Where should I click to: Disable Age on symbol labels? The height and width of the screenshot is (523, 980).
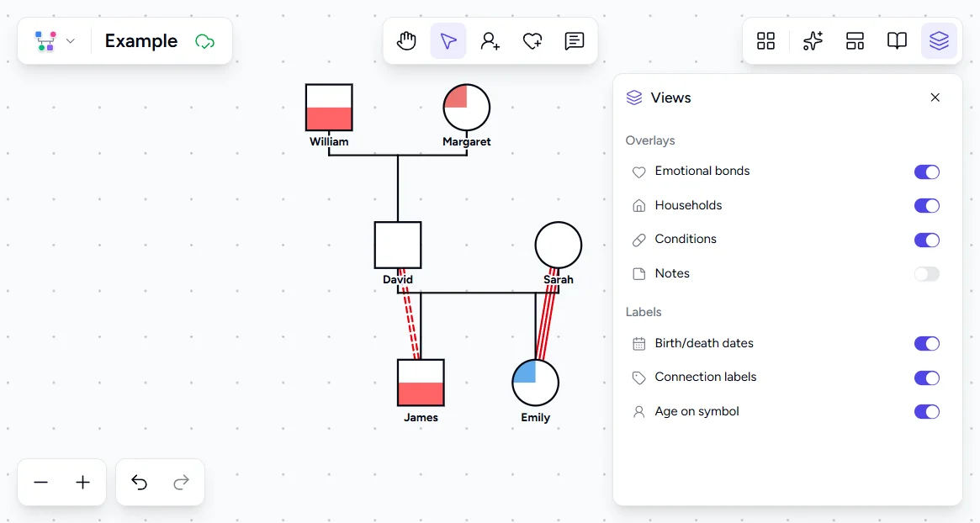click(927, 412)
